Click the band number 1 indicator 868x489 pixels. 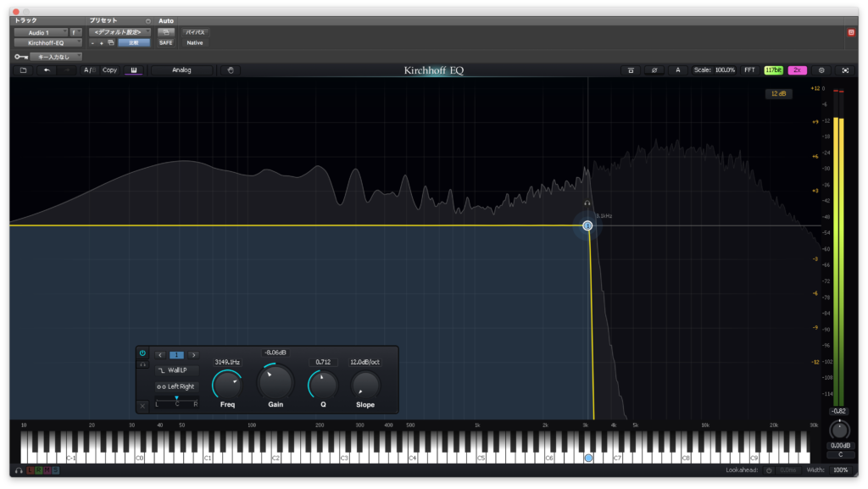click(176, 355)
